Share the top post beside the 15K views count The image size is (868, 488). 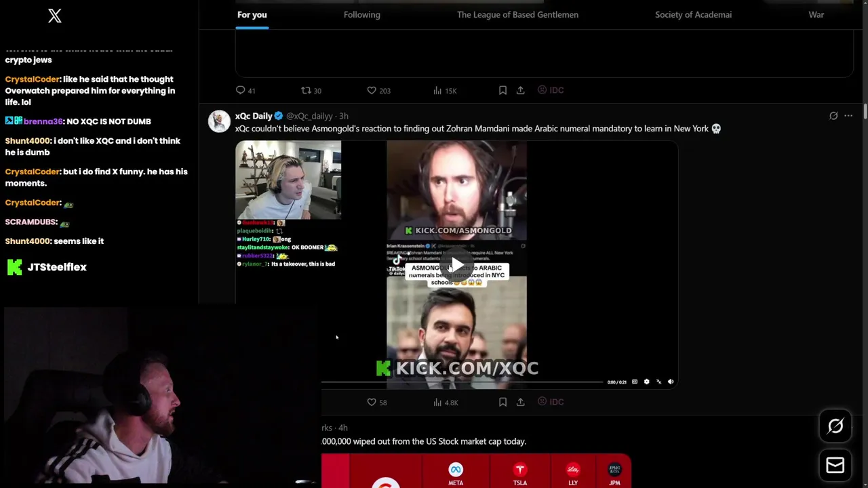520,90
